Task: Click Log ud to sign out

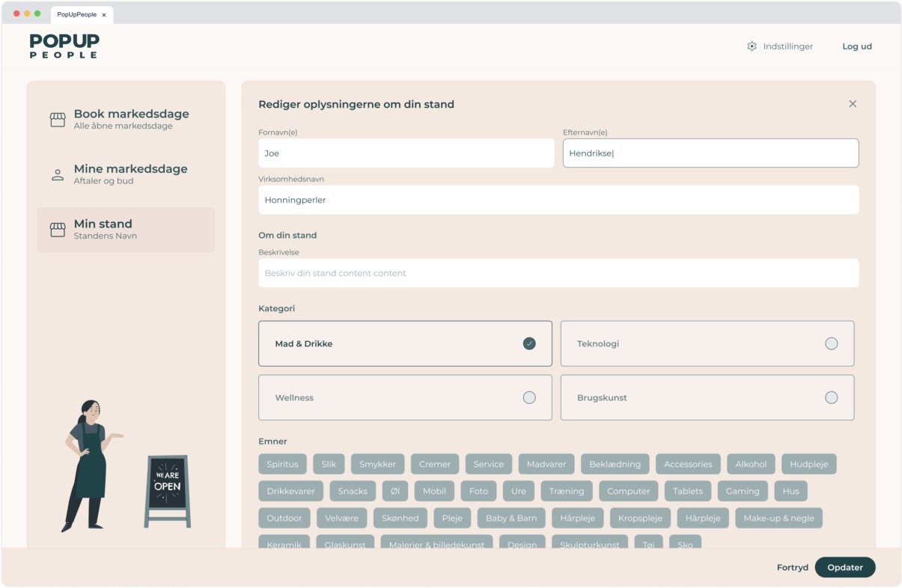Action: 856,46
